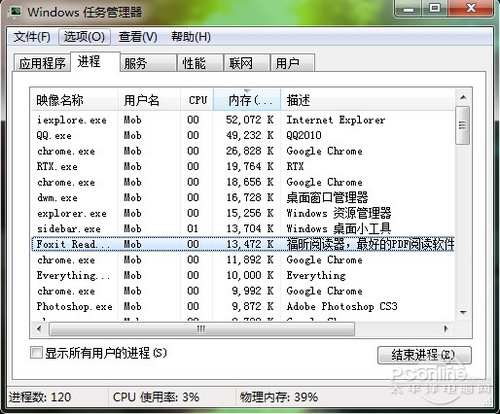Image resolution: width=500 pixels, height=414 pixels.
Task: Select chrome.exe using 26,828 K
Action: (x=243, y=151)
